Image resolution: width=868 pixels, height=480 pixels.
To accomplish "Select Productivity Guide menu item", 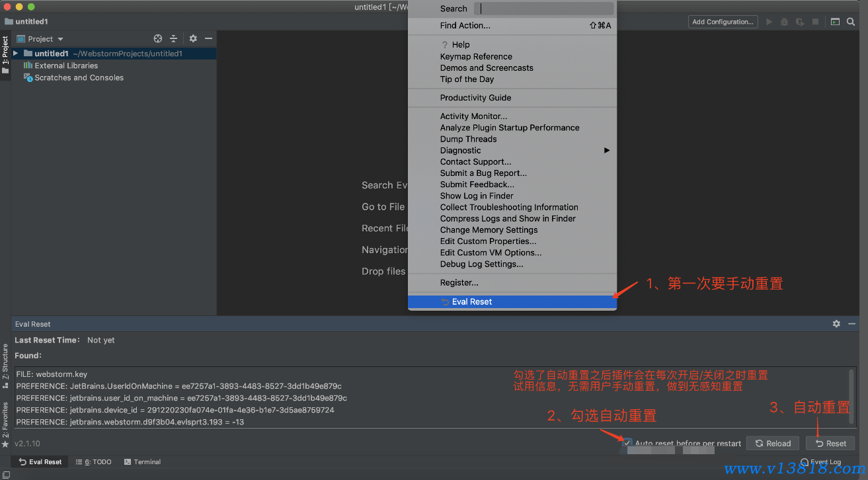I will (512, 98).
